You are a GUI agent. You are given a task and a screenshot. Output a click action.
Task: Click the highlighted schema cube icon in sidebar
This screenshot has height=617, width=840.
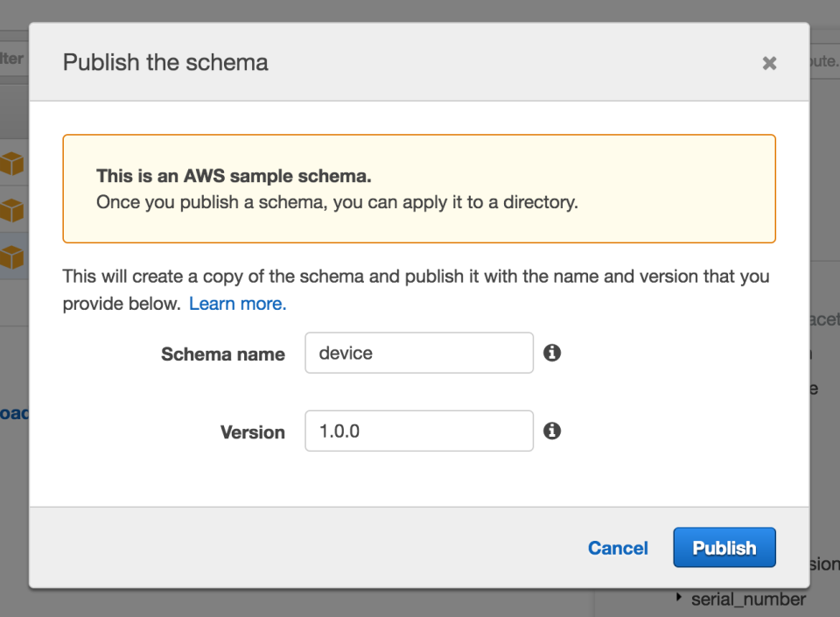pos(13,256)
